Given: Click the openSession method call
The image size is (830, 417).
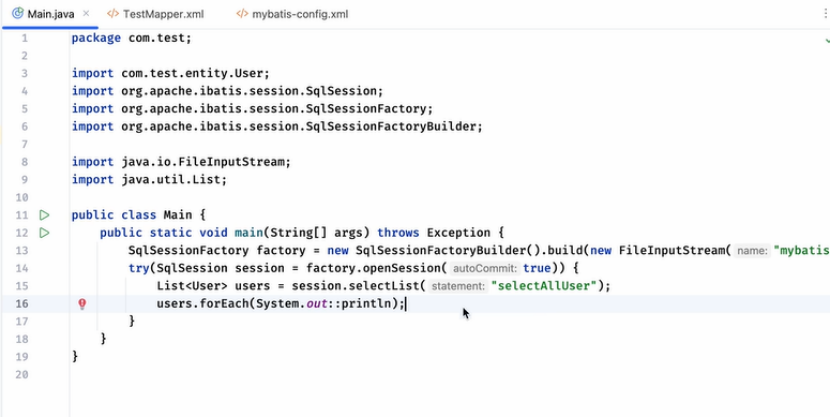Looking at the screenshot, I should click(405, 268).
